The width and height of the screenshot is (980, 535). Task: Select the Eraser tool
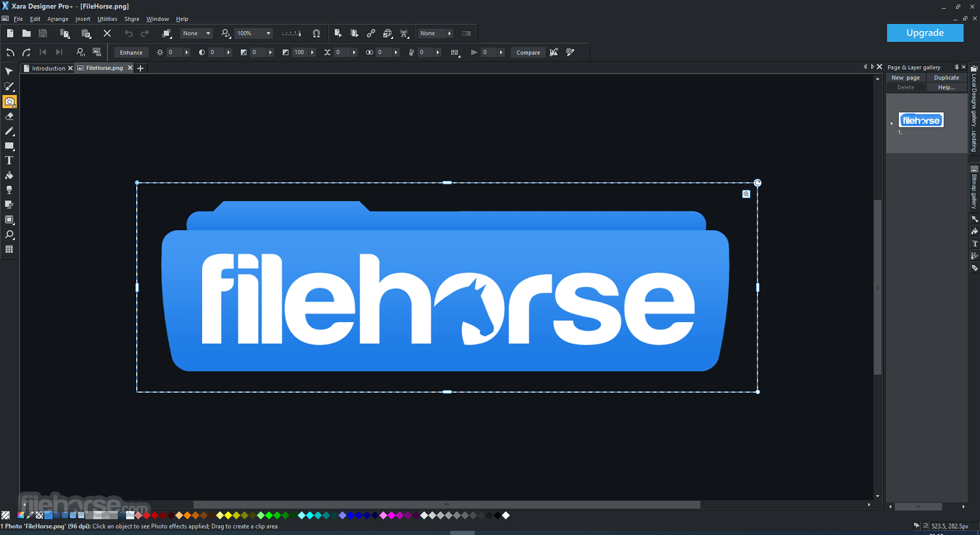point(9,117)
